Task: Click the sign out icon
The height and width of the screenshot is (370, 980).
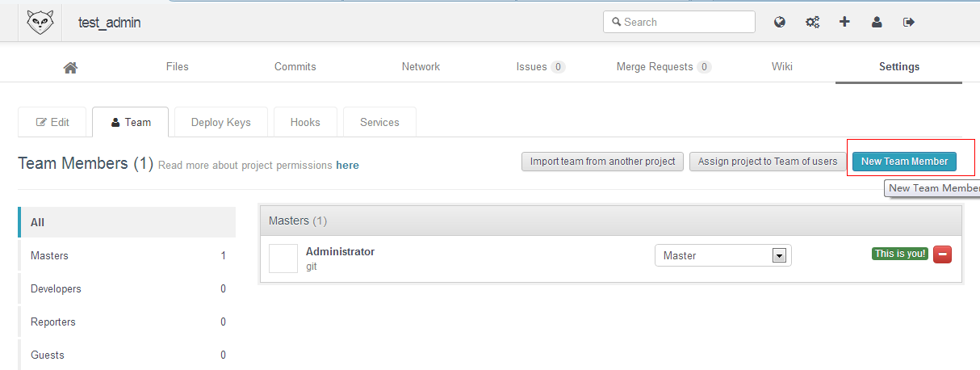Action: [909, 22]
